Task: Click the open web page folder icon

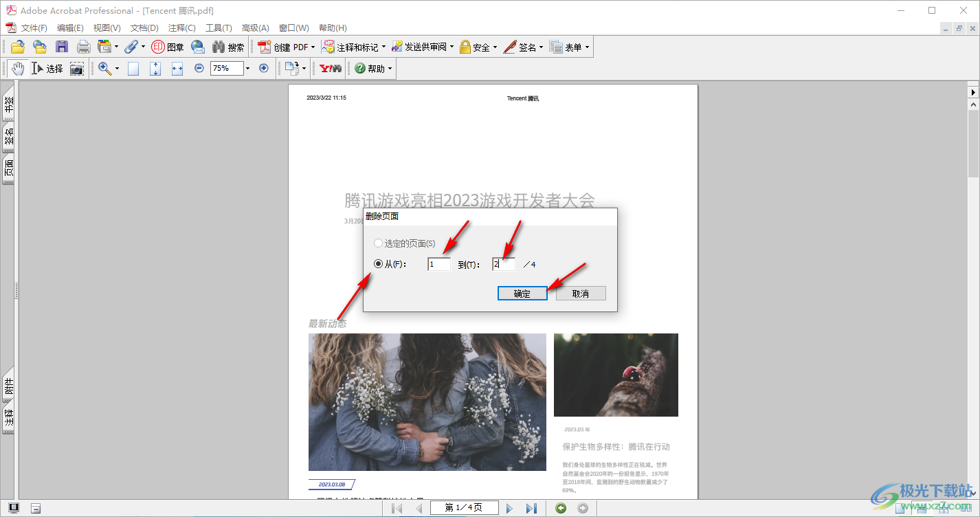Action: (x=40, y=47)
